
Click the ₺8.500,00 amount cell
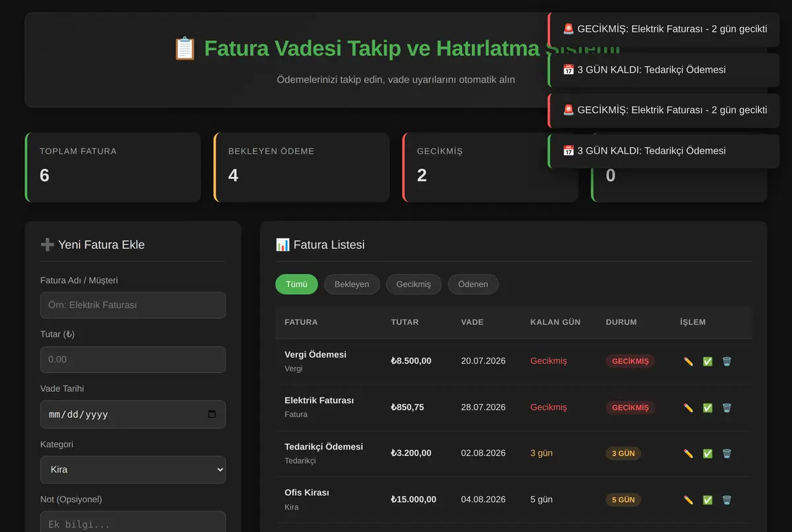[x=411, y=361]
